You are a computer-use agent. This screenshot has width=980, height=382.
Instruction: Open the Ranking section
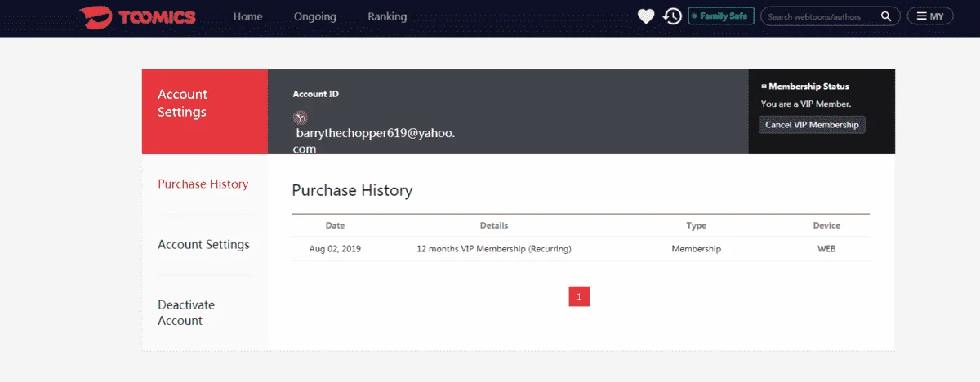[x=387, y=16]
